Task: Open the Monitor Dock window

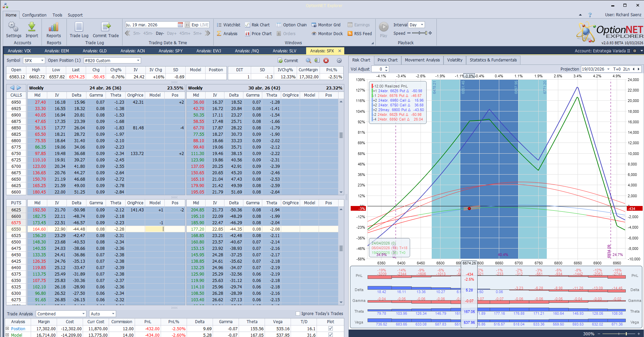Action: tap(327, 33)
